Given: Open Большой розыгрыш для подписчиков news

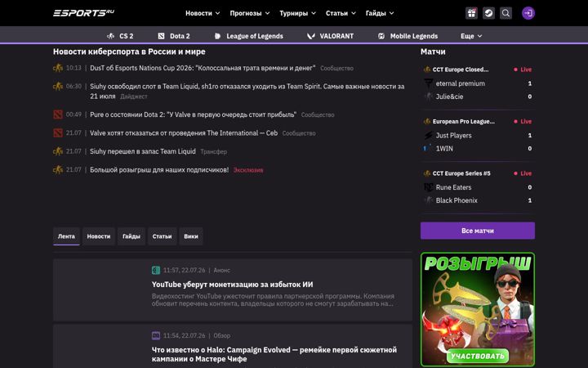Looking at the screenshot, I should tap(159, 170).
